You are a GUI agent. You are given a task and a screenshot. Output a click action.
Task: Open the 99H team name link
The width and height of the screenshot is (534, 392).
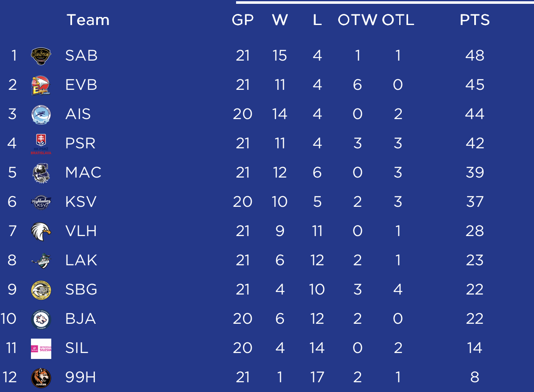[81, 377]
